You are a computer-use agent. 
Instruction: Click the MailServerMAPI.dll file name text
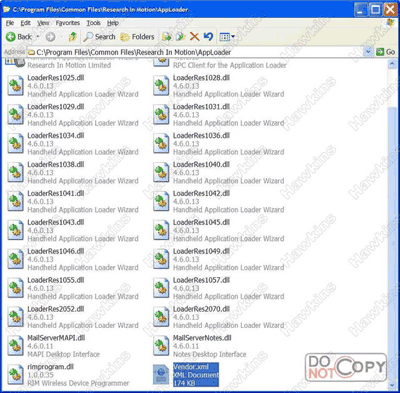(56, 338)
